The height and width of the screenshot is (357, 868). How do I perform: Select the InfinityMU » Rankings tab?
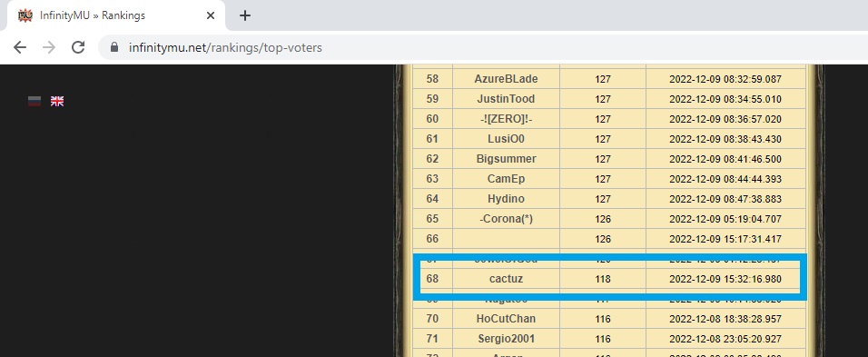pos(116,15)
